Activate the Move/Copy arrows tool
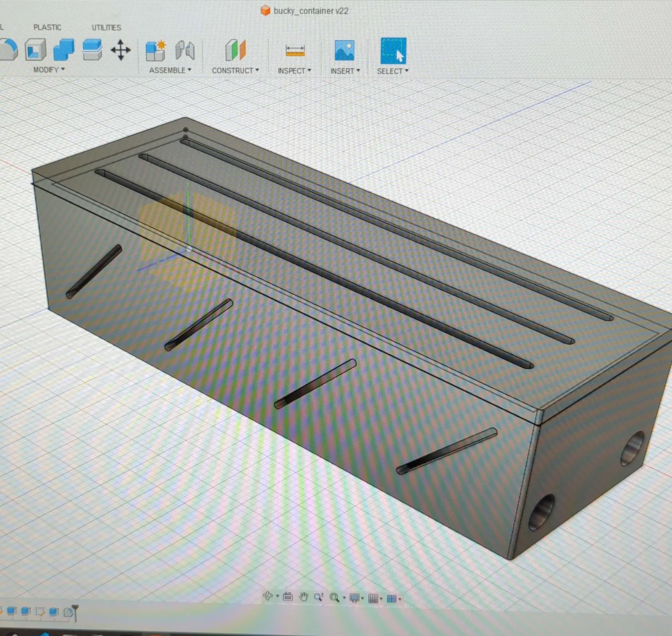The height and width of the screenshot is (636, 672). click(x=121, y=50)
